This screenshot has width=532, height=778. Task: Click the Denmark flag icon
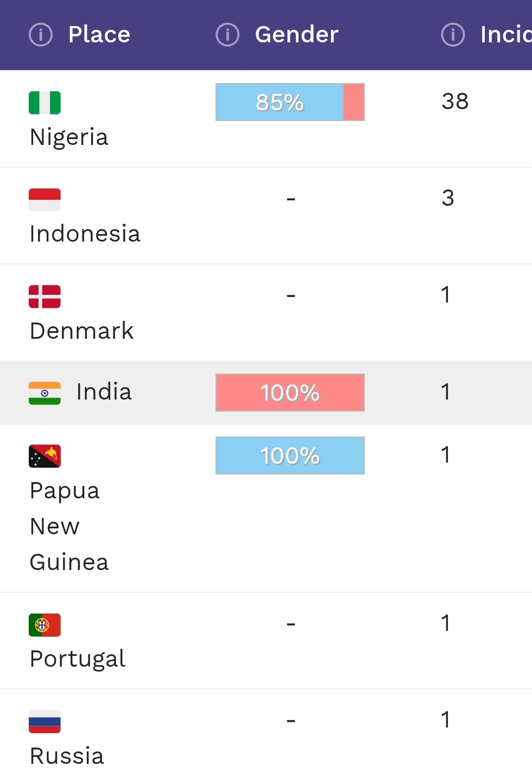[45, 296]
